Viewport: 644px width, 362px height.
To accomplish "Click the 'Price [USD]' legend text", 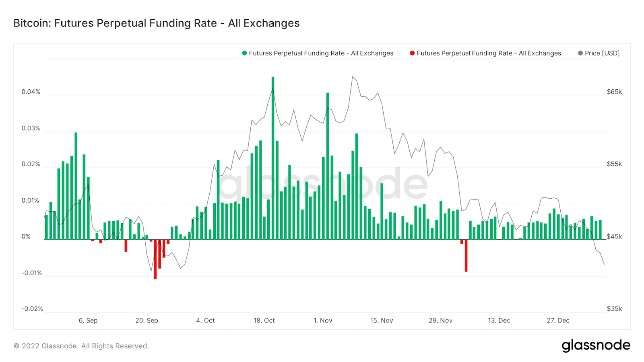I will click(x=602, y=53).
